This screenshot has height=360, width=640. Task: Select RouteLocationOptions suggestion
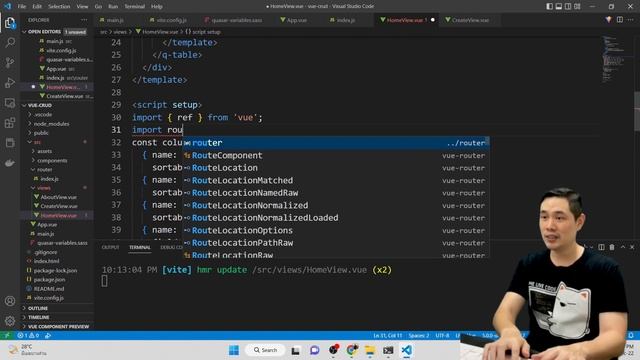pos(336,230)
